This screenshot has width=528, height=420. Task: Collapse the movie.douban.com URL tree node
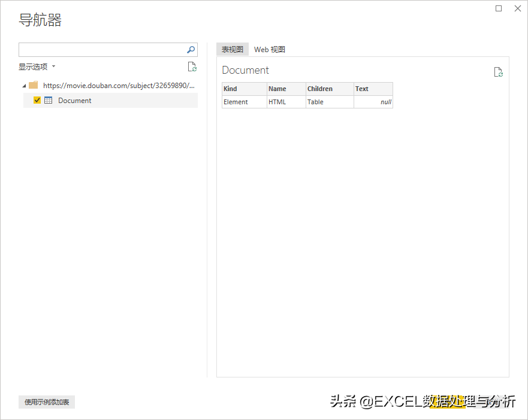click(24, 86)
